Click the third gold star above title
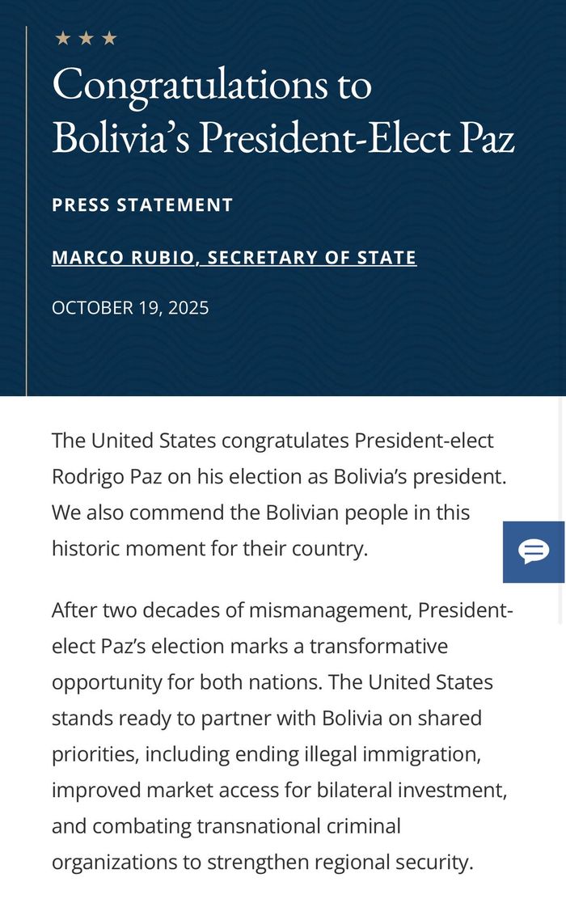566x924 pixels. 109,38
